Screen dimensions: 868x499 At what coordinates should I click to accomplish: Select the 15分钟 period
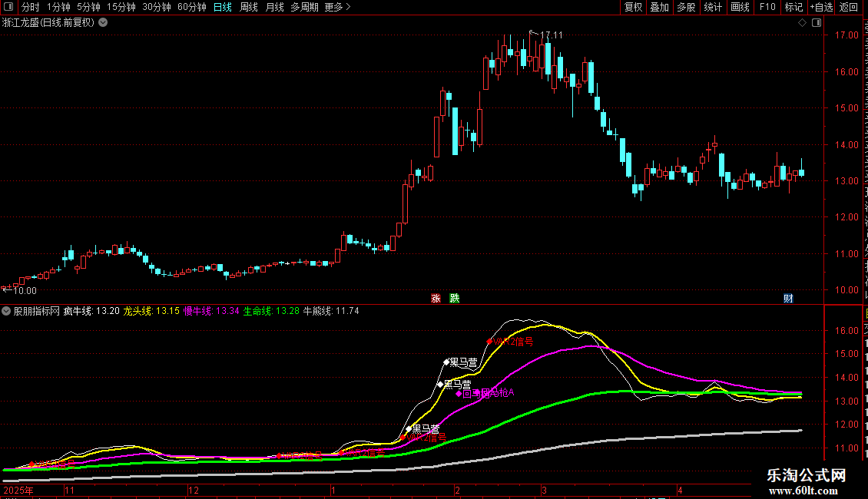coord(121,7)
